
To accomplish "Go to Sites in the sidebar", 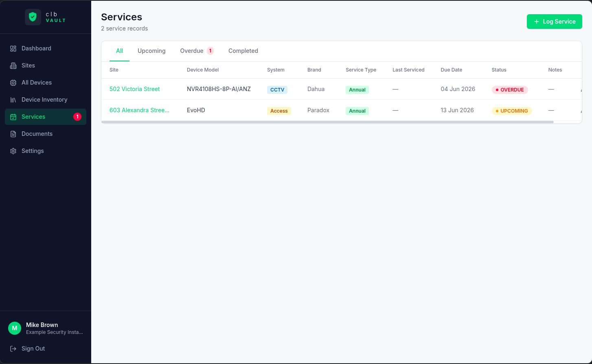I will tap(46, 65).
